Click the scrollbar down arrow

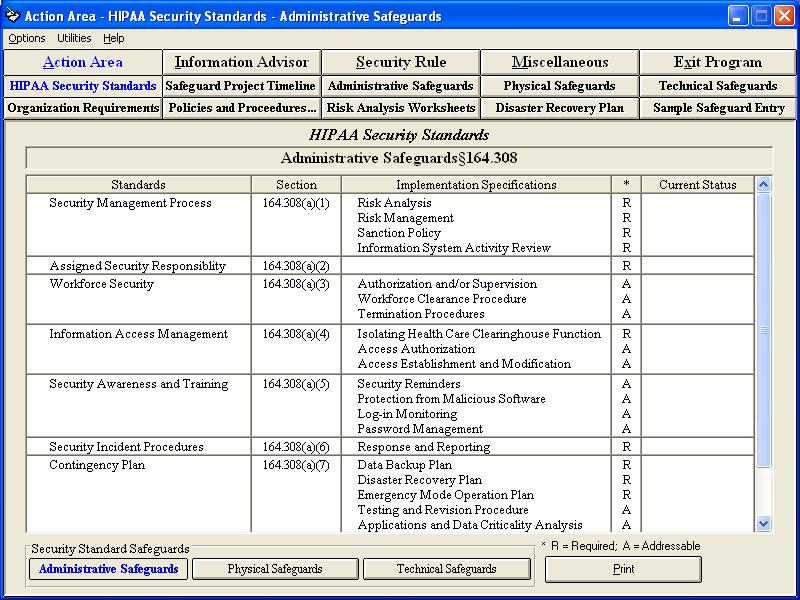tap(763, 523)
